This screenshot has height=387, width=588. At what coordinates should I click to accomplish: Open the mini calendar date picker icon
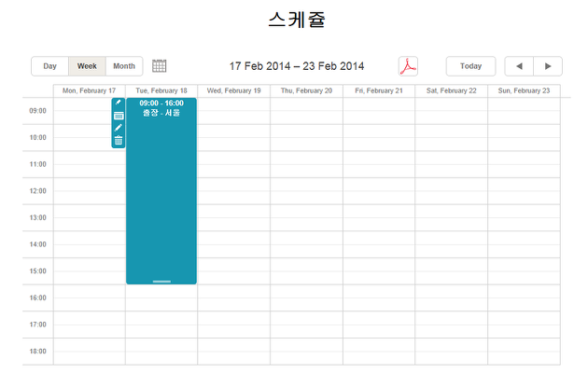coord(159,66)
